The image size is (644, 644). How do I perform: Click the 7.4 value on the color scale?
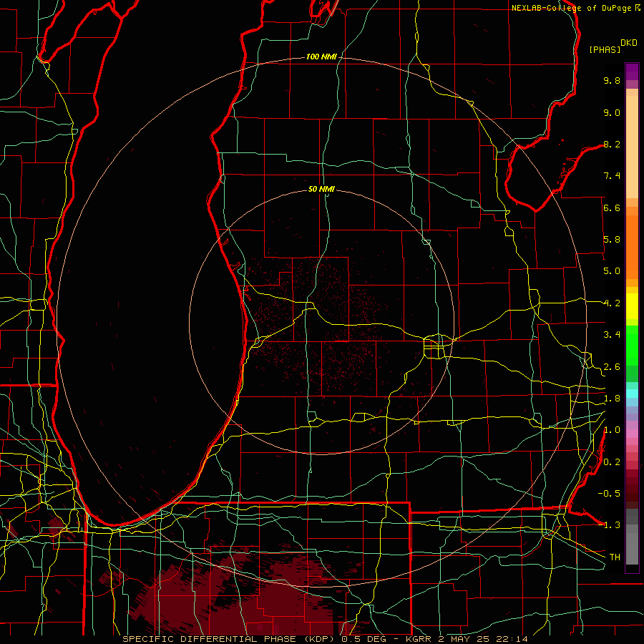coord(612,176)
